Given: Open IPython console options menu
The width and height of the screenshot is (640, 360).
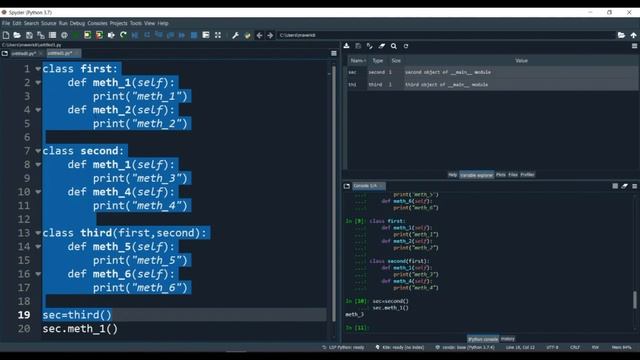Looking at the screenshot, I should pyautogui.click(x=634, y=186).
